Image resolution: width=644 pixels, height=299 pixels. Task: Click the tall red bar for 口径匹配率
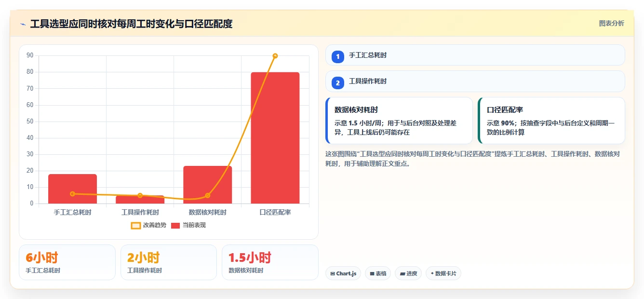point(275,138)
